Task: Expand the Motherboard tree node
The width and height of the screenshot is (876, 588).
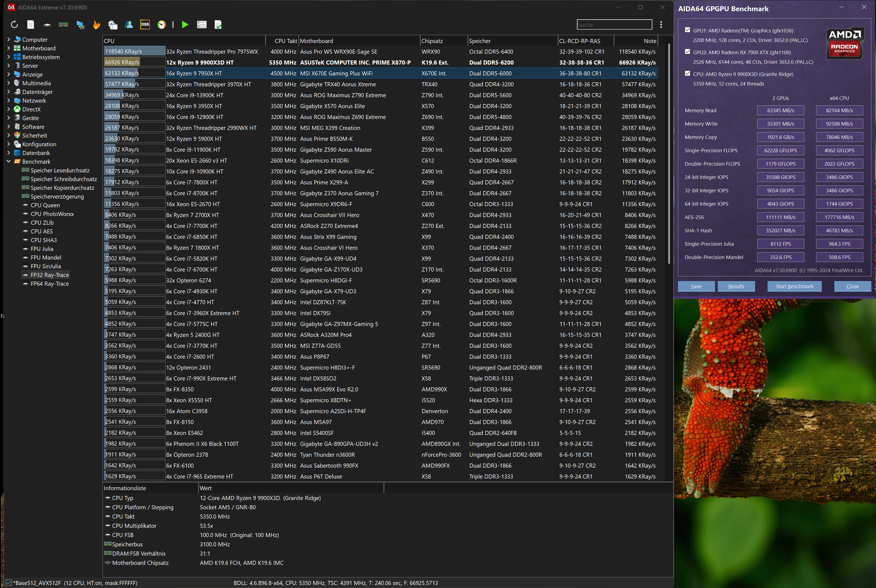Action: tap(8, 48)
